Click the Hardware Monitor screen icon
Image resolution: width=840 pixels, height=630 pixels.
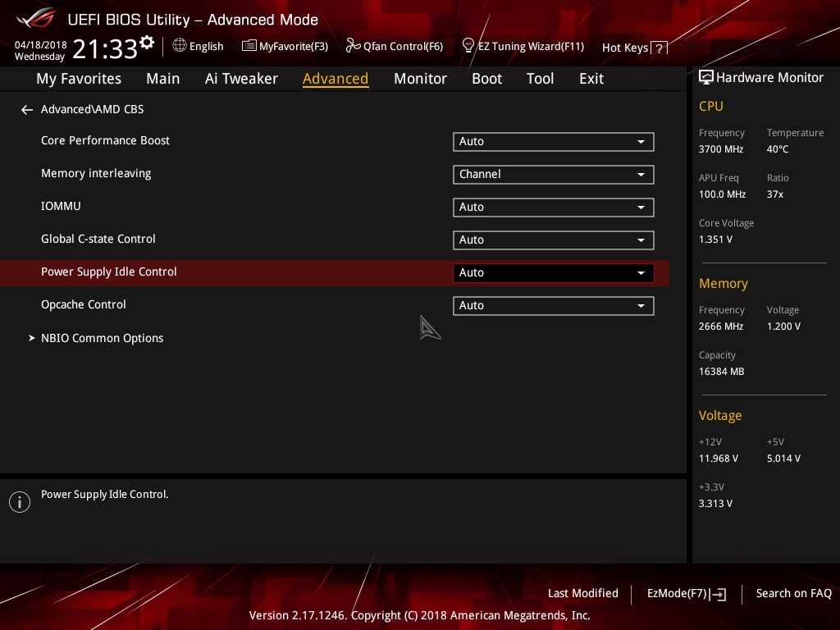pos(706,78)
